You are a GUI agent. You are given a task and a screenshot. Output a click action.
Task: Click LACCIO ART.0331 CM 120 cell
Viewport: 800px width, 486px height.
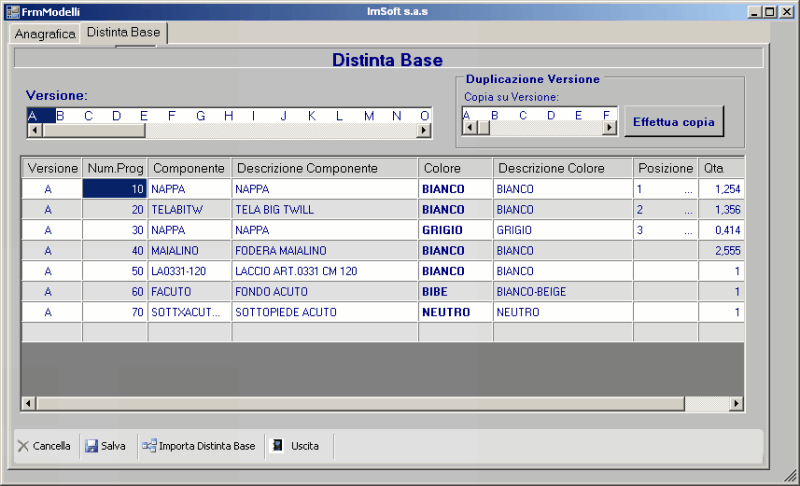324,271
